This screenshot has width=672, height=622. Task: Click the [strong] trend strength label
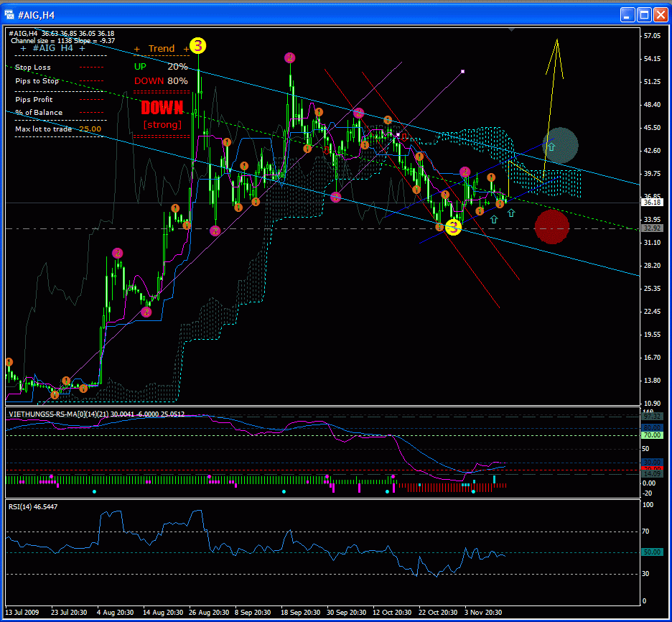[162, 124]
